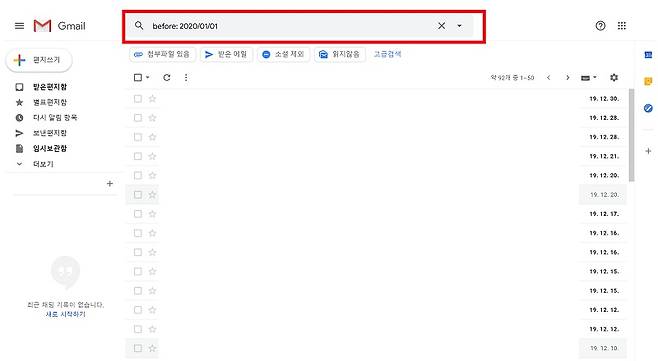Open the main menu hamburger icon

(x=19, y=26)
